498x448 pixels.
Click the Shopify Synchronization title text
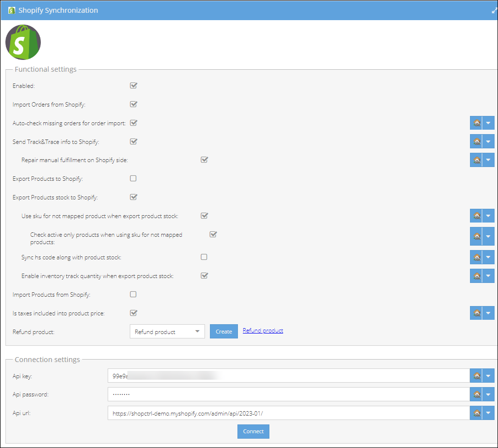[x=58, y=10]
